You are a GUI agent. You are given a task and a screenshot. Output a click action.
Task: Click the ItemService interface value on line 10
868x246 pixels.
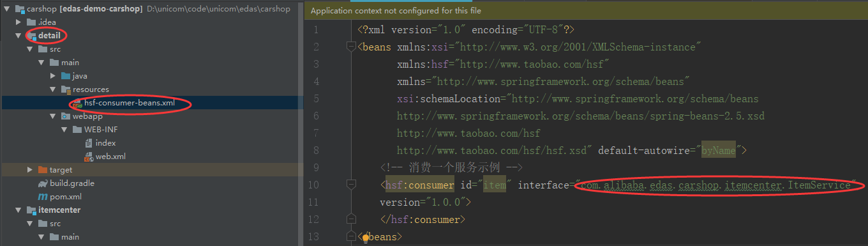[715, 185]
